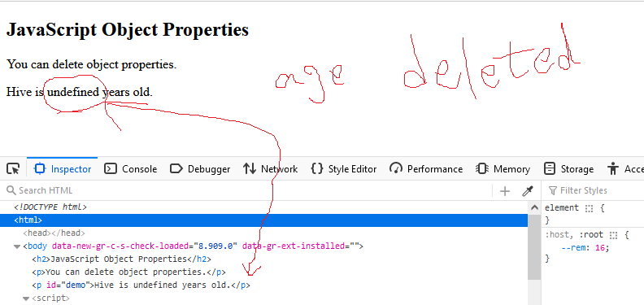644x305 pixels.
Task: Open the Style Editor tab
Action: coord(344,169)
